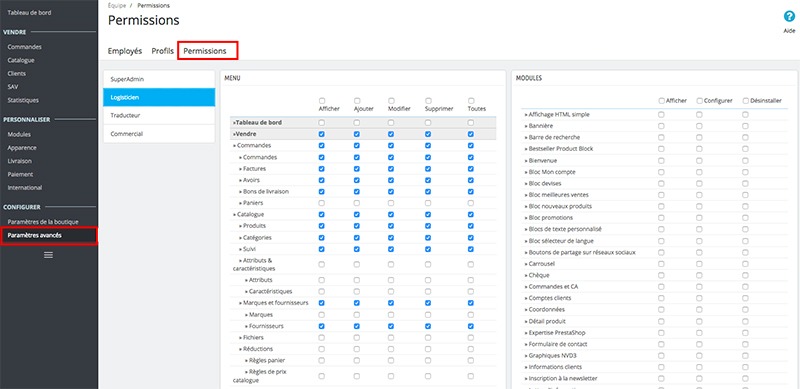This screenshot has width=800, height=389.
Task: Enable Paniers Afficher permission
Action: pos(322,203)
